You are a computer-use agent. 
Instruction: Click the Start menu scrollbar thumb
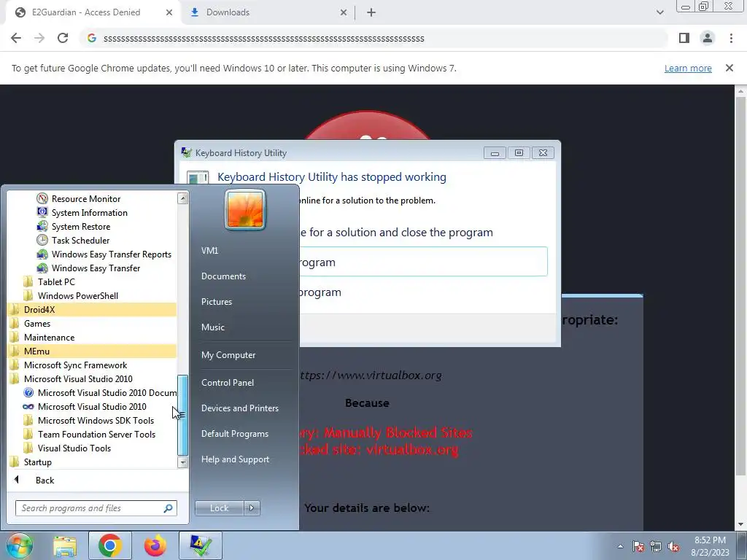pyautogui.click(x=182, y=415)
